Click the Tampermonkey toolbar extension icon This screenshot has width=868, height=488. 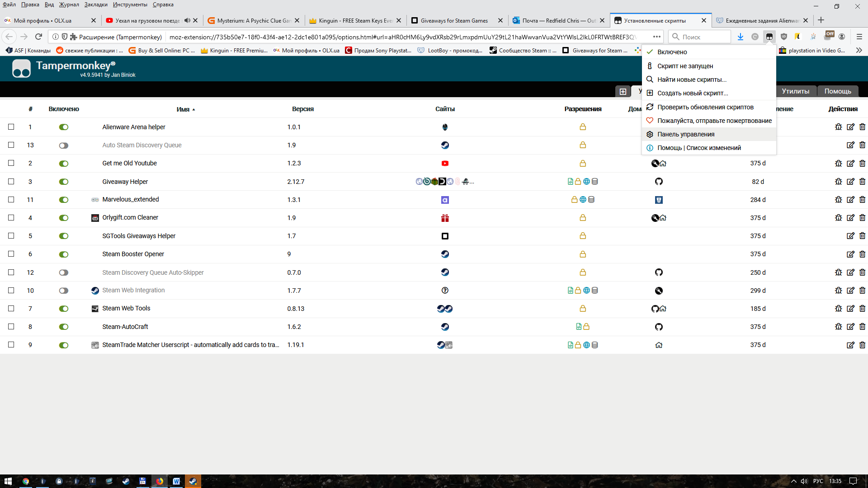769,37
